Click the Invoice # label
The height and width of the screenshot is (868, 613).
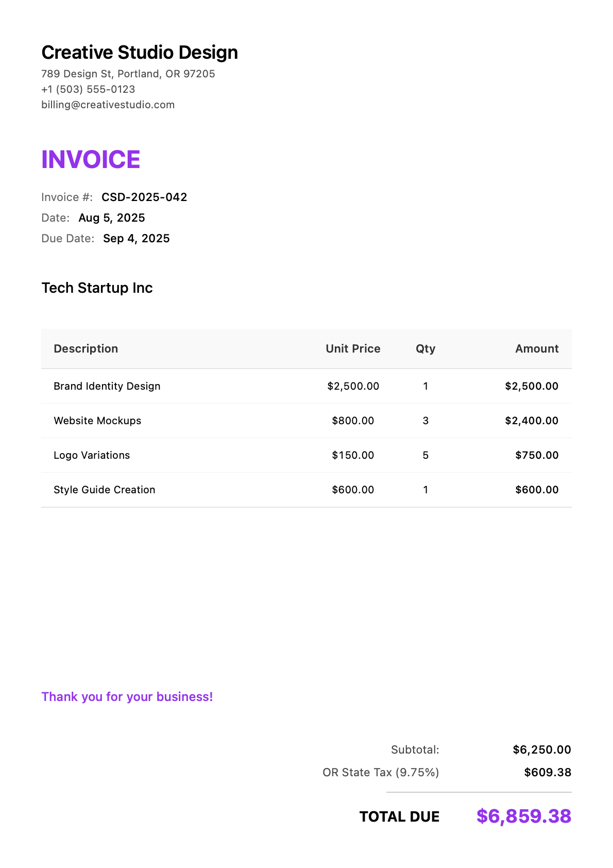(x=67, y=197)
